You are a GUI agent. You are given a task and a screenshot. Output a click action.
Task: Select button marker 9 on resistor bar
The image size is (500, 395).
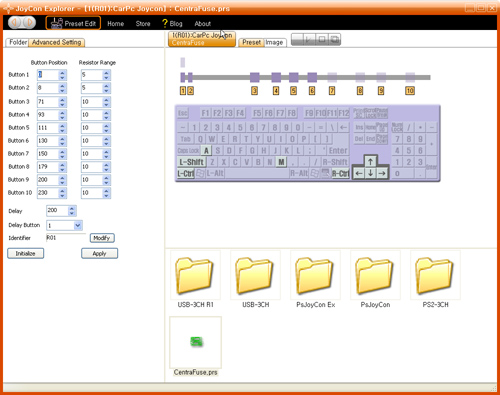click(x=381, y=90)
